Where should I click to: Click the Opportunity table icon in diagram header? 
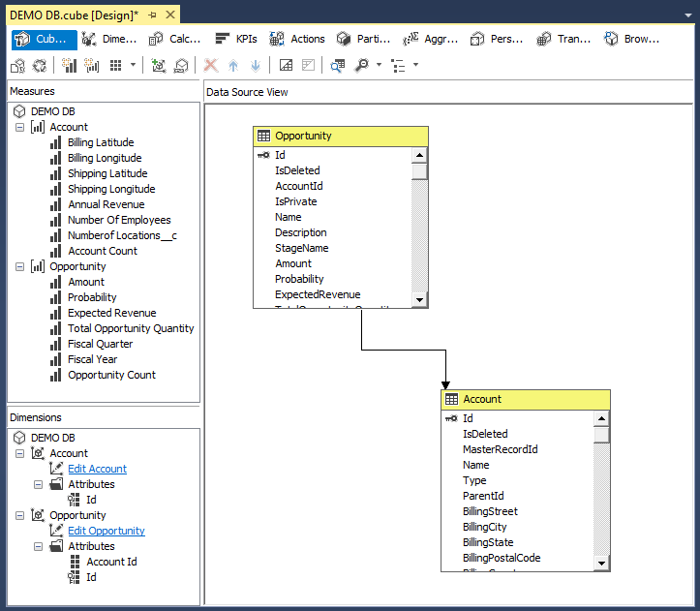click(x=263, y=137)
